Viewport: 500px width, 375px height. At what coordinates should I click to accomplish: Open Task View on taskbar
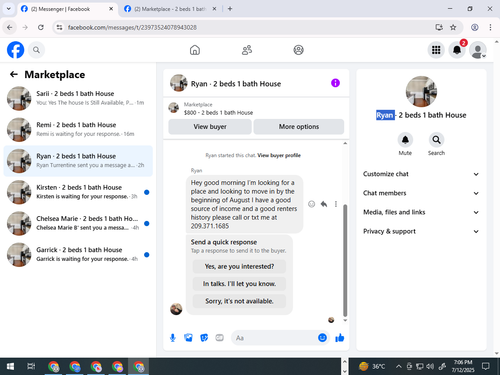tap(31, 367)
